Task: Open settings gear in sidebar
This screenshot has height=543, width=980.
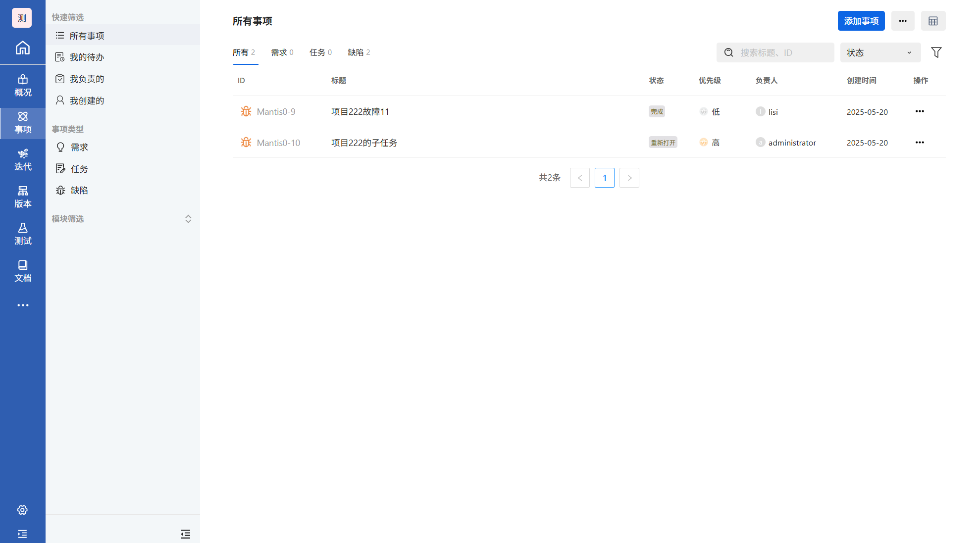Action: coord(22,510)
